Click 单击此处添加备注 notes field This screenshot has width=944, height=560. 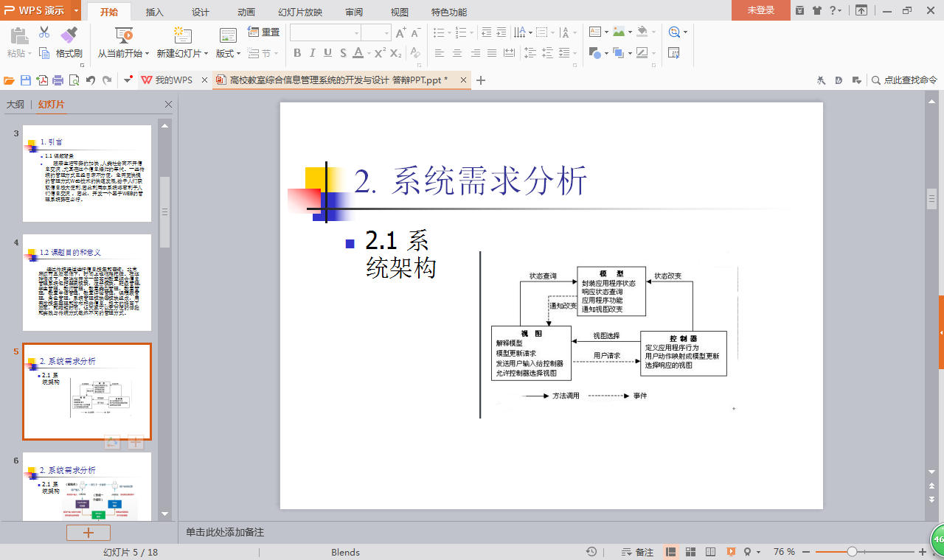225,532
